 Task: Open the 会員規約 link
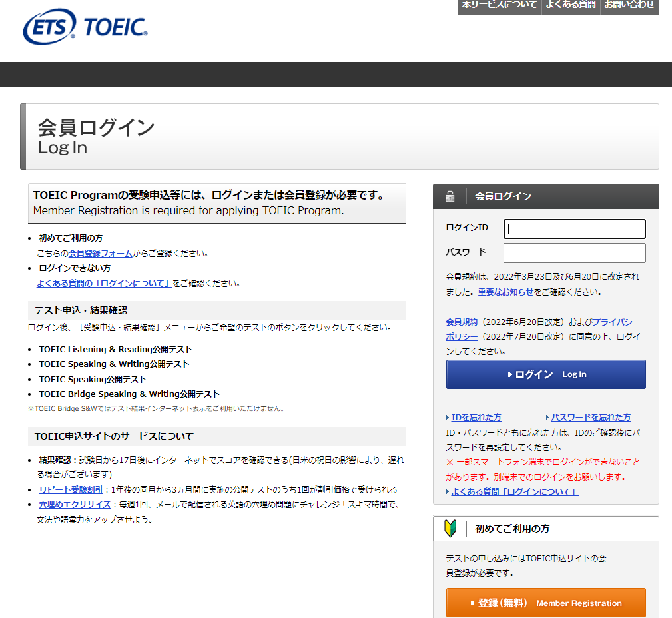pos(462,322)
